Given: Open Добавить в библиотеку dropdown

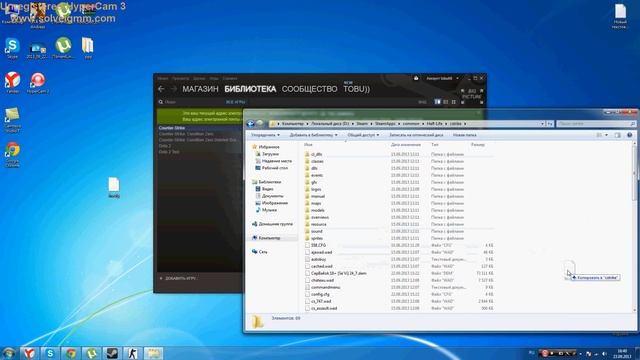Looking at the screenshot, I should point(313,135).
